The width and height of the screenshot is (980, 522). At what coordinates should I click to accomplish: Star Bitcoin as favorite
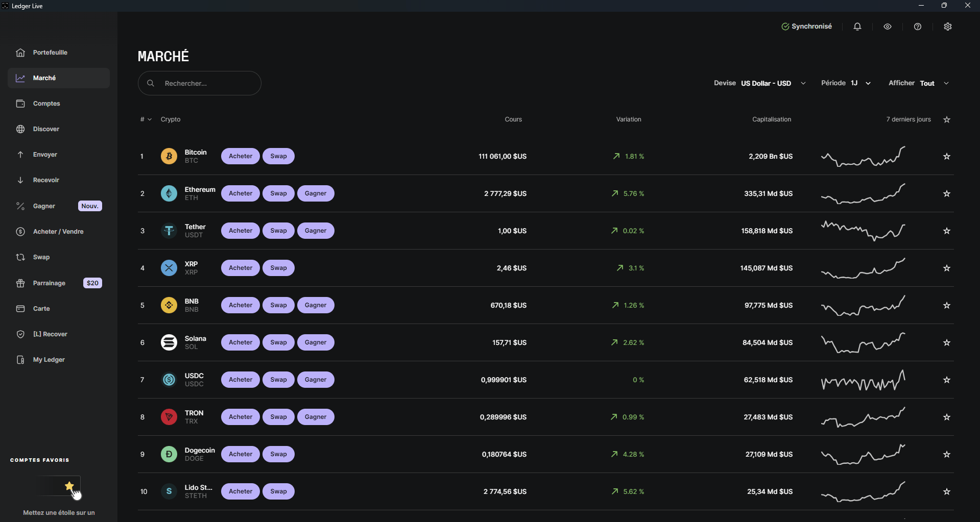coord(947,156)
